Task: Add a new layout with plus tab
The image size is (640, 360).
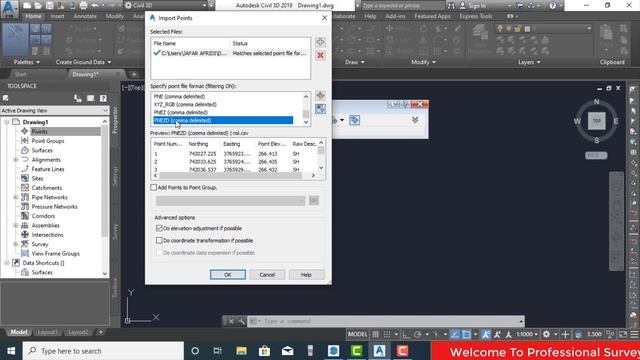Action: click(x=100, y=332)
